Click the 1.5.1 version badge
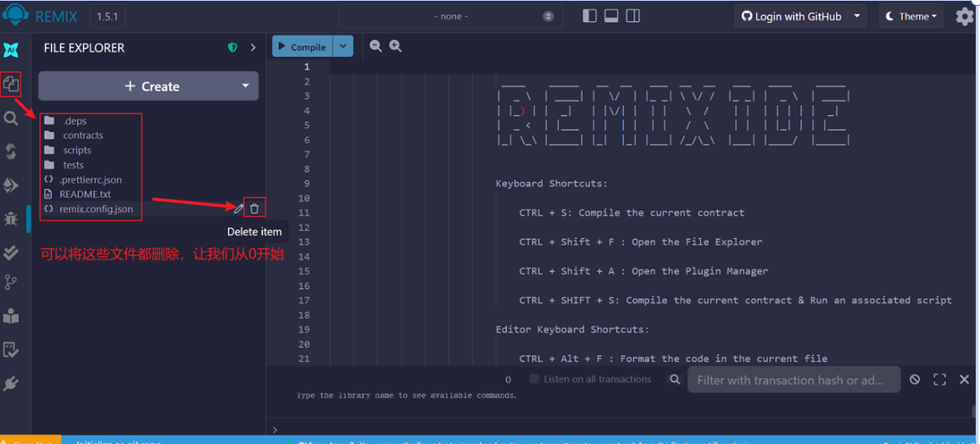 coord(108,16)
